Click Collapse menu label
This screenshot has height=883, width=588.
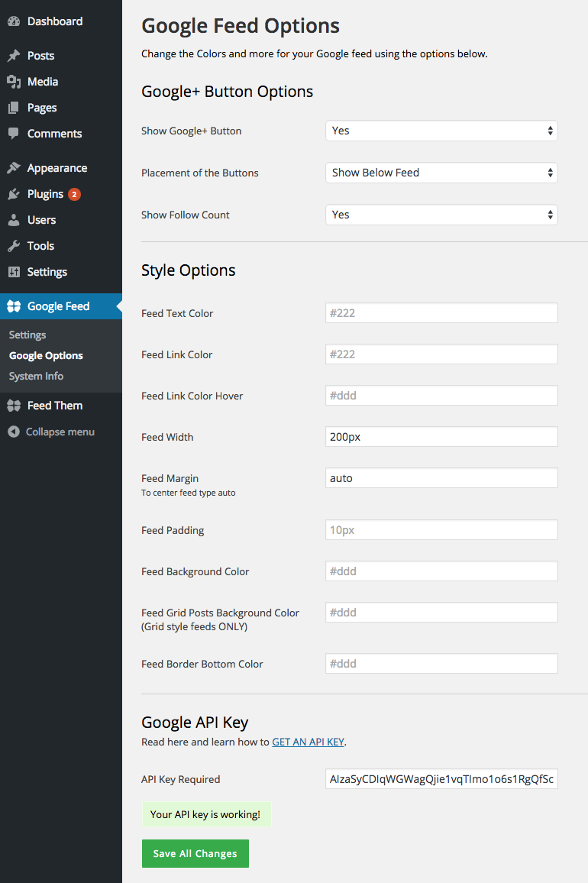(x=60, y=432)
